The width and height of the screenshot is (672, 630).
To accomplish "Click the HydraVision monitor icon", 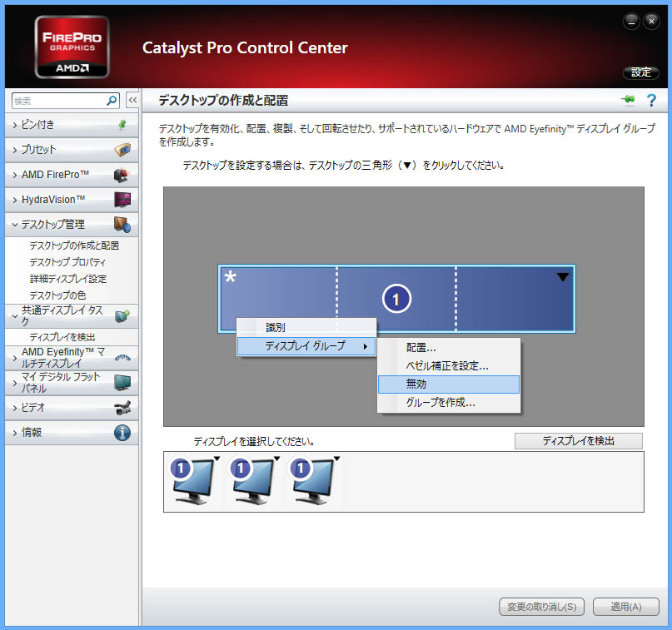I will [x=122, y=200].
